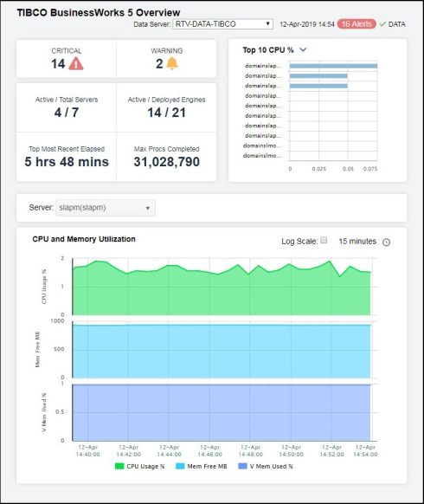Click the cyan Mem Free MB area chart
The image size is (424, 504).
coord(222,352)
